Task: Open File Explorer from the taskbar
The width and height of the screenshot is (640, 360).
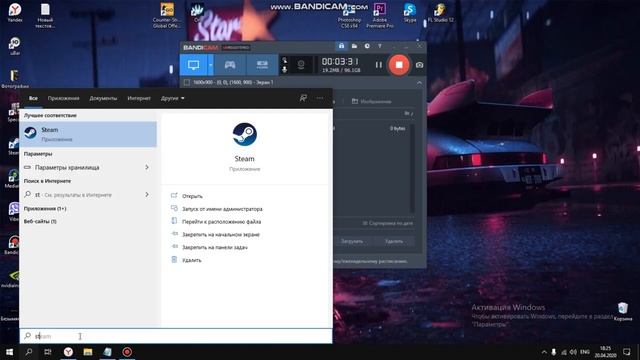Action: (x=88, y=352)
